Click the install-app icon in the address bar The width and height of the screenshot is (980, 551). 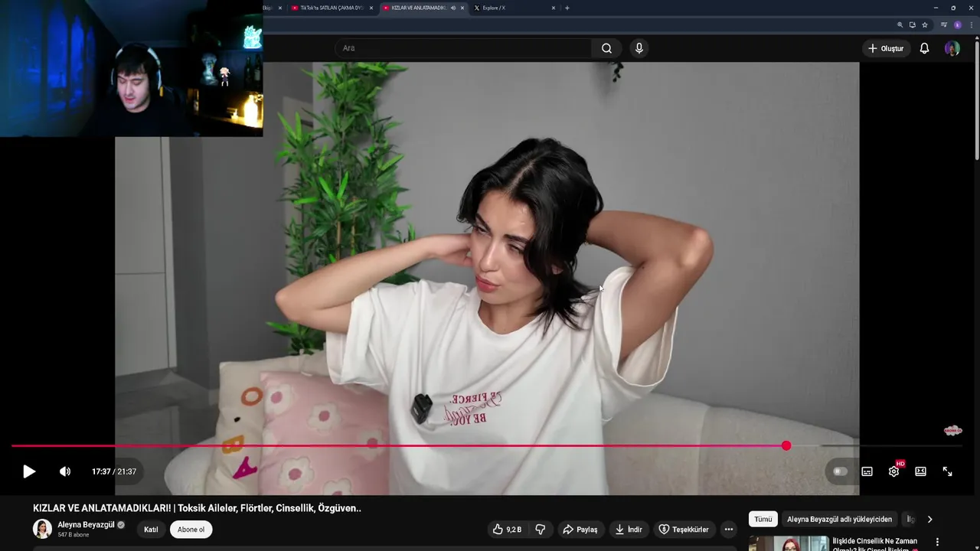coord(912,24)
